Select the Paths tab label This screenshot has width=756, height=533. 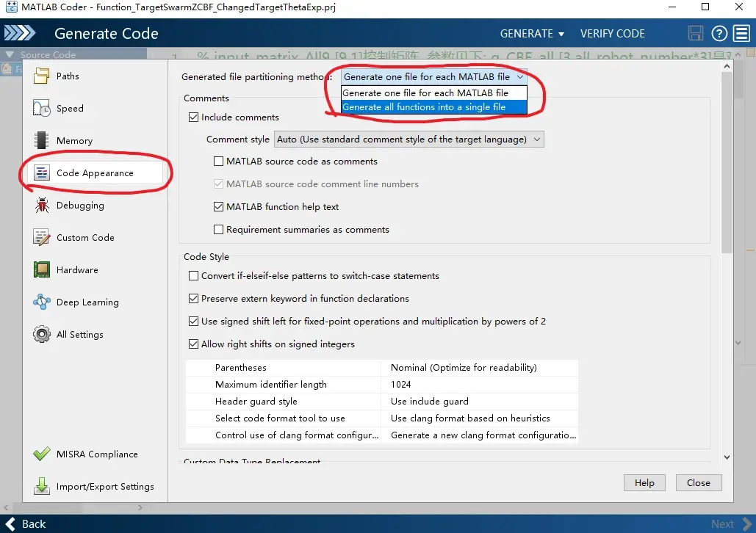68,76
